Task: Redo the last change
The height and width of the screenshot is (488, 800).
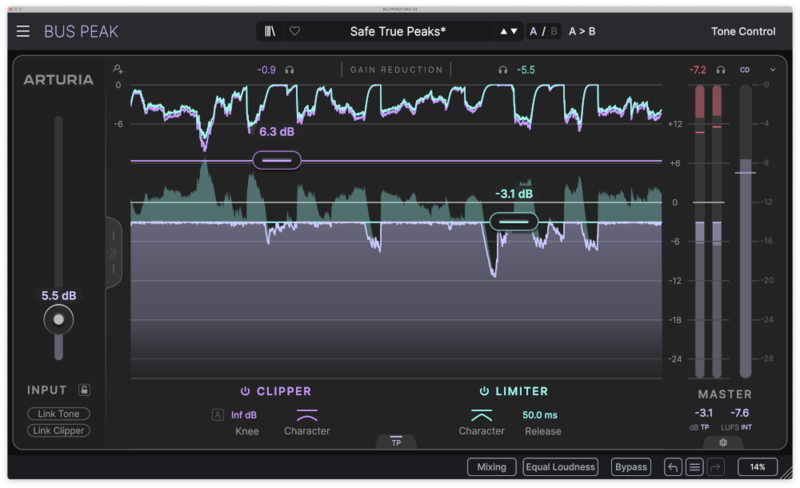Action: 716,467
